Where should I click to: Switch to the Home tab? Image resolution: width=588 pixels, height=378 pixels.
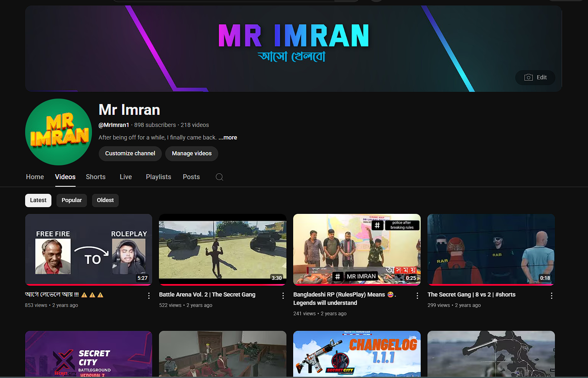pyautogui.click(x=35, y=177)
